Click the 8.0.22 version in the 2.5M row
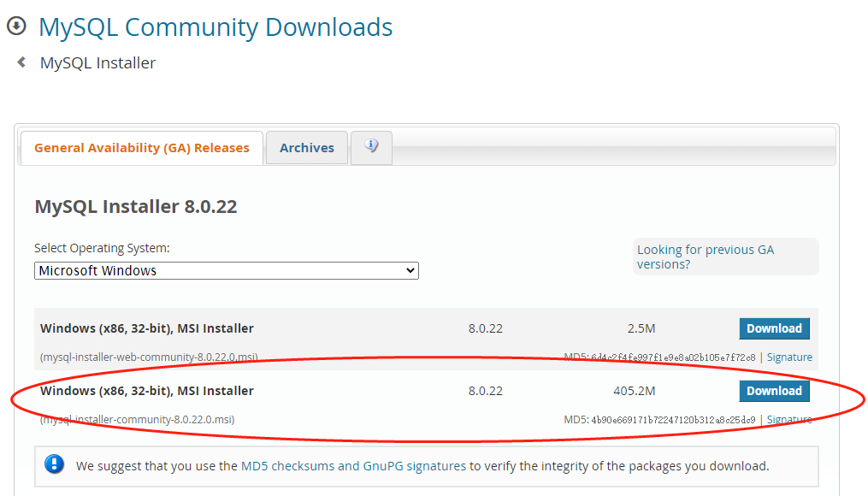 486,328
